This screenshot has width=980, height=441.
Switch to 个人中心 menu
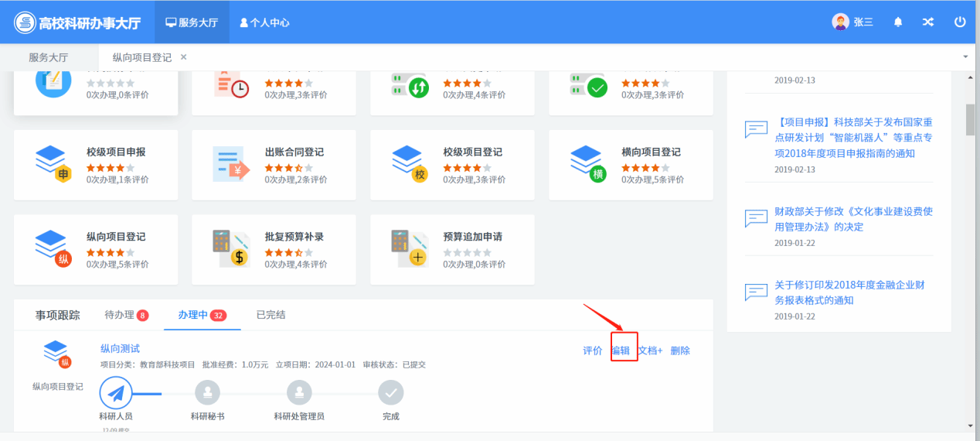coord(264,22)
